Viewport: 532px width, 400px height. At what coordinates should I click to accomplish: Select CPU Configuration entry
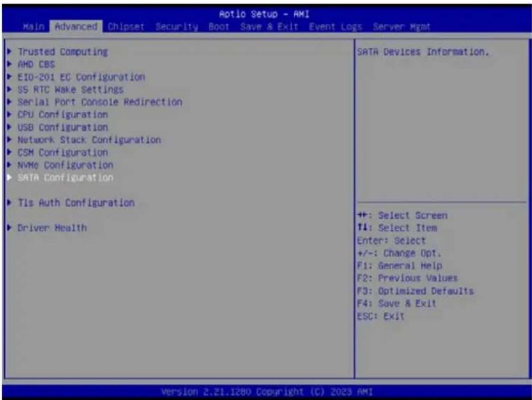[x=63, y=115]
